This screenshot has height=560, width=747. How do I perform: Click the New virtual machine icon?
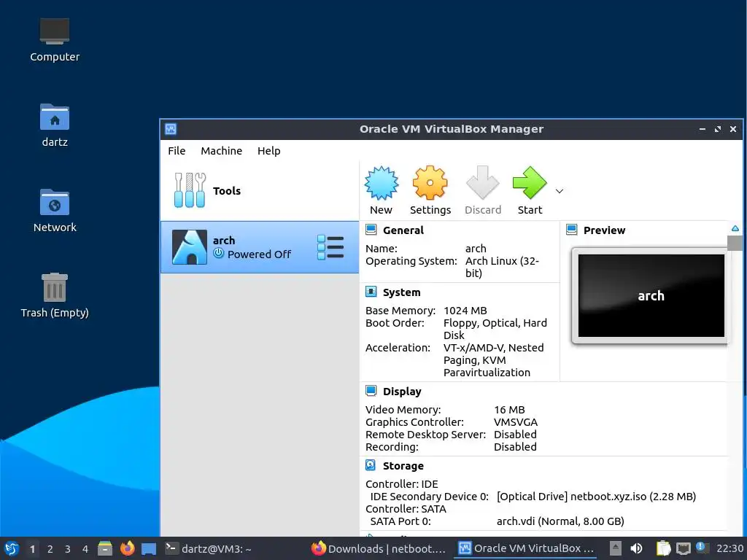pos(381,183)
